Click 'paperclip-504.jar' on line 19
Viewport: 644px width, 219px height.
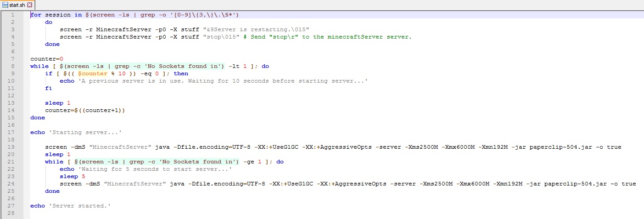click(561, 147)
